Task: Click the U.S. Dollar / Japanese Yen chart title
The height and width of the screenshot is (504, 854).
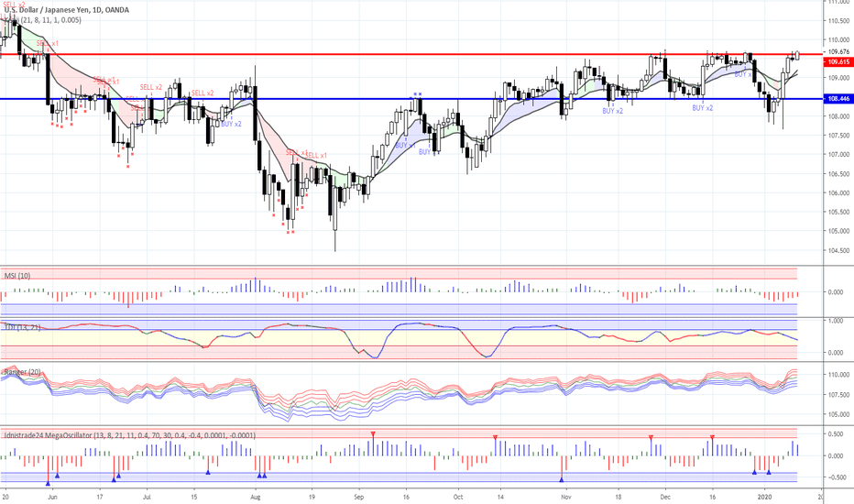Action: [55, 10]
